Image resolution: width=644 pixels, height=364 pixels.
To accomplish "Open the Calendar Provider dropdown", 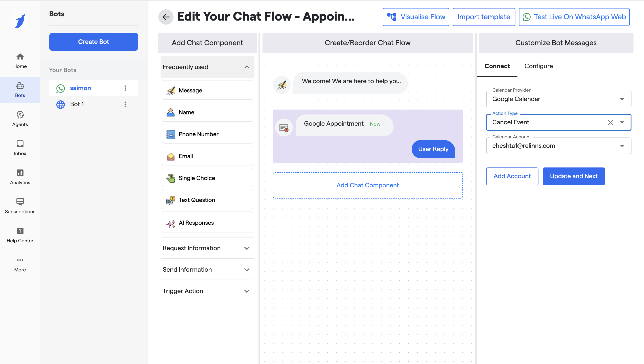I will pyautogui.click(x=622, y=99).
